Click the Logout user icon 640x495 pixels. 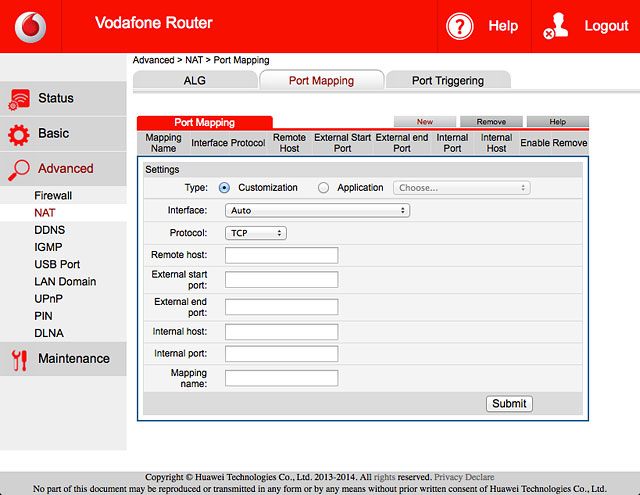tap(556, 26)
